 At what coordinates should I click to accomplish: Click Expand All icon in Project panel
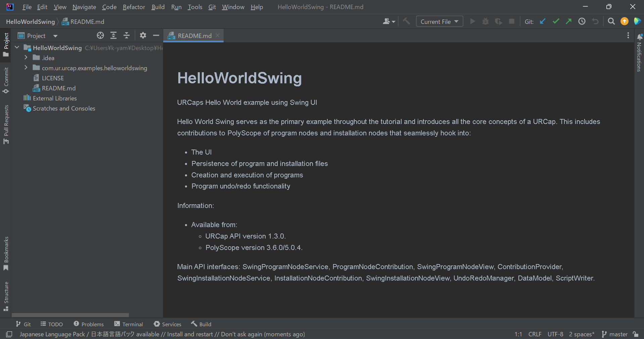point(113,36)
